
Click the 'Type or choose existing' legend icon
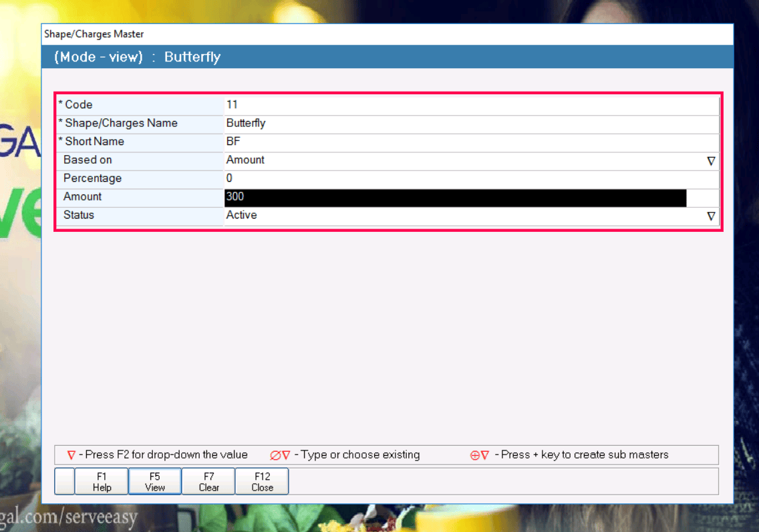(280, 455)
